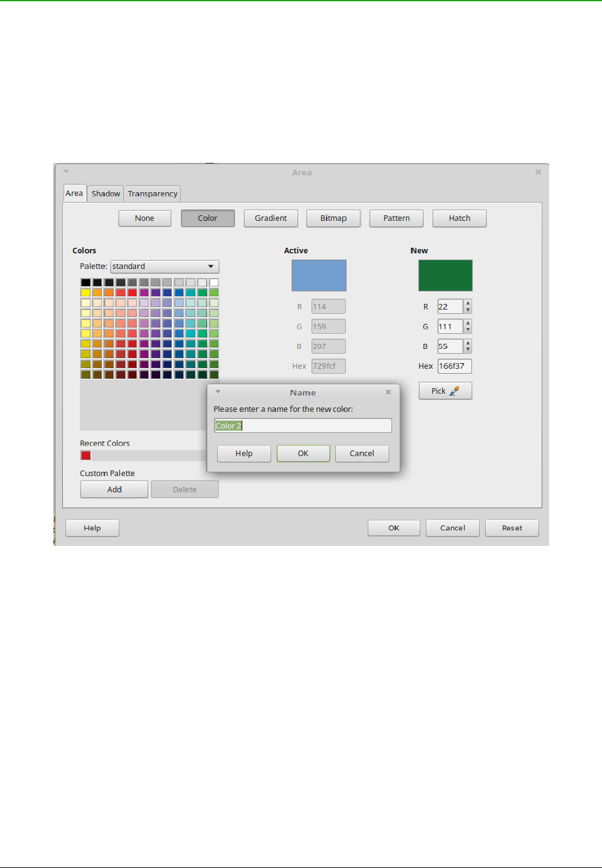Click the green New color preview
602x868 pixels.
445,276
